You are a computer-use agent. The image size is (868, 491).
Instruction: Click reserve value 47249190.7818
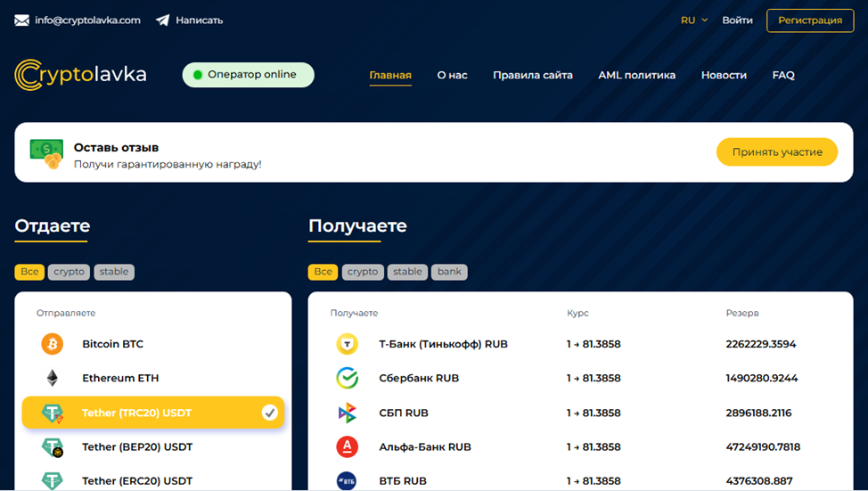pos(763,446)
